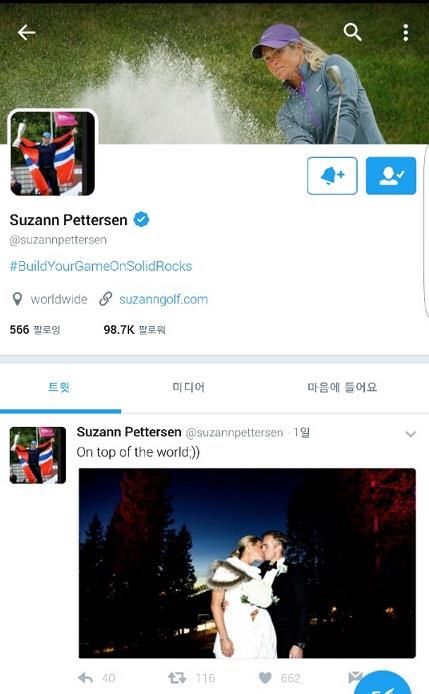View the 566 following list

click(35, 330)
